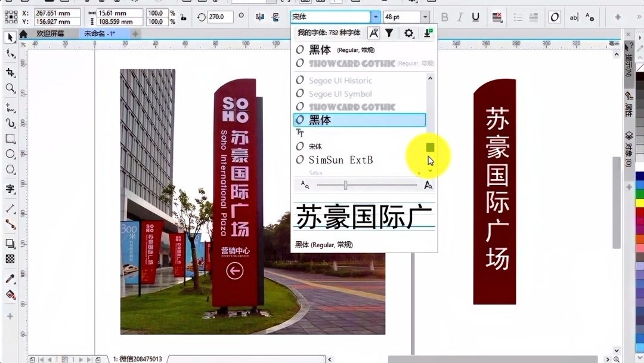Enable underline for the selected text
The image size is (644, 363).
click(x=475, y=17)
